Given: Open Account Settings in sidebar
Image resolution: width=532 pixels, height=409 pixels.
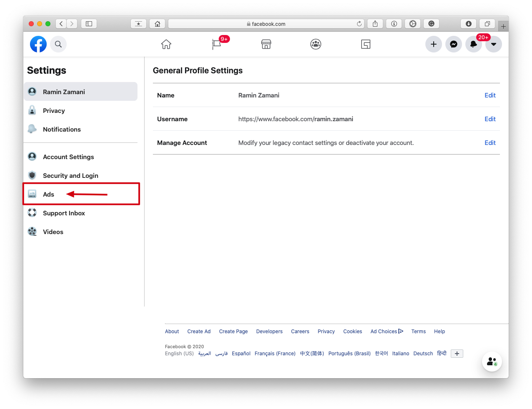Looking at the screenshot, I should 80,157.
